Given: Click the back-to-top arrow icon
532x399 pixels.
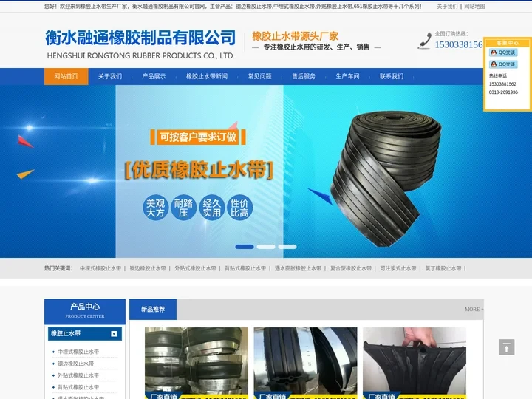Looking at the screenshot, I should click(506, 347).
